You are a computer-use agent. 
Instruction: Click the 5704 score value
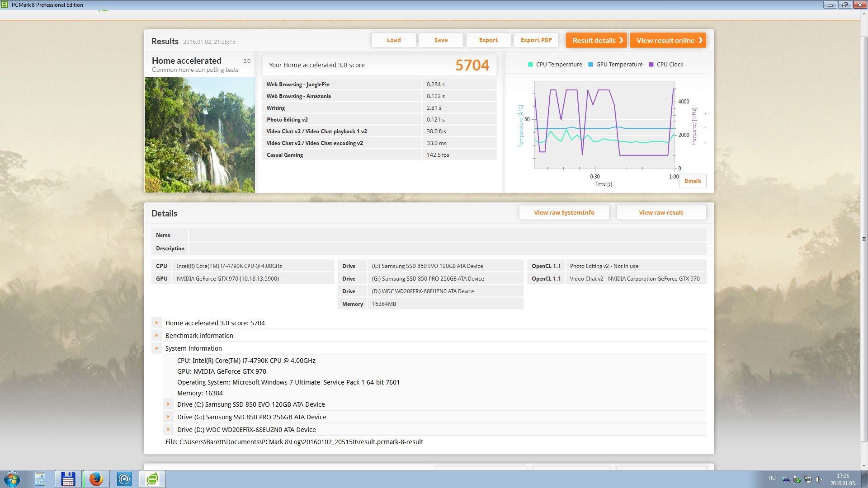pyautogui.click(x=472, y=65)
